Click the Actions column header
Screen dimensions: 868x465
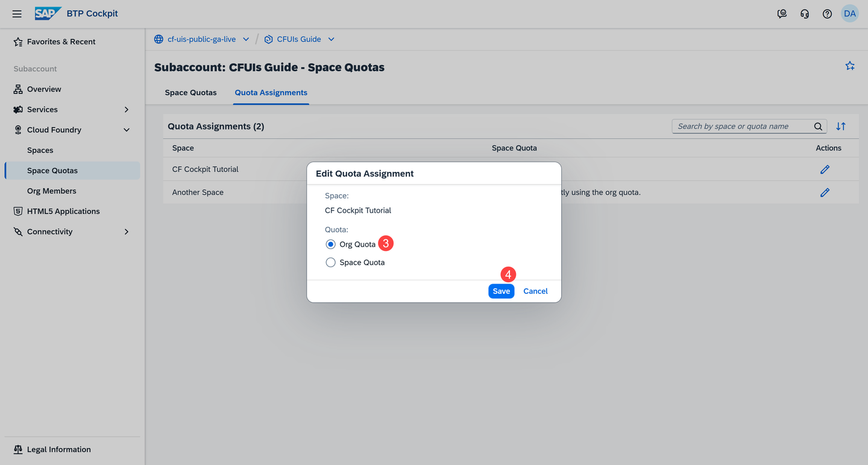tap(829, 148)
